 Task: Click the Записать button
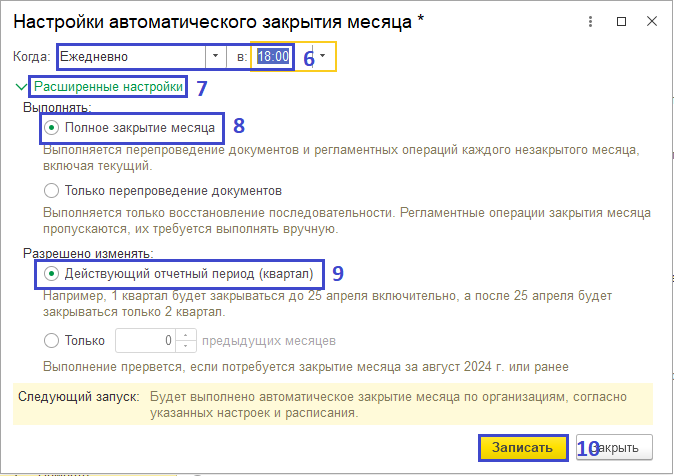pos(522,448)
